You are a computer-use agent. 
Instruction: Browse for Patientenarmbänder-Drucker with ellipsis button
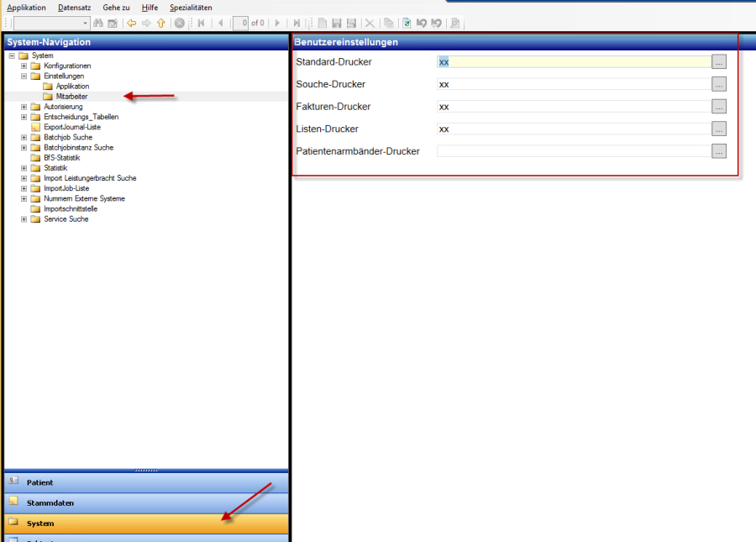pos(719,151)
